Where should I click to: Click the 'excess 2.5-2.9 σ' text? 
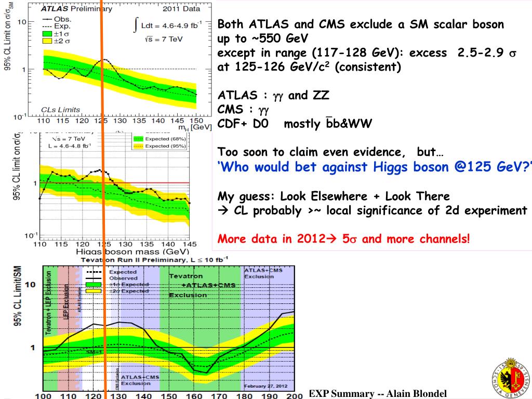[x=463, y=53]
